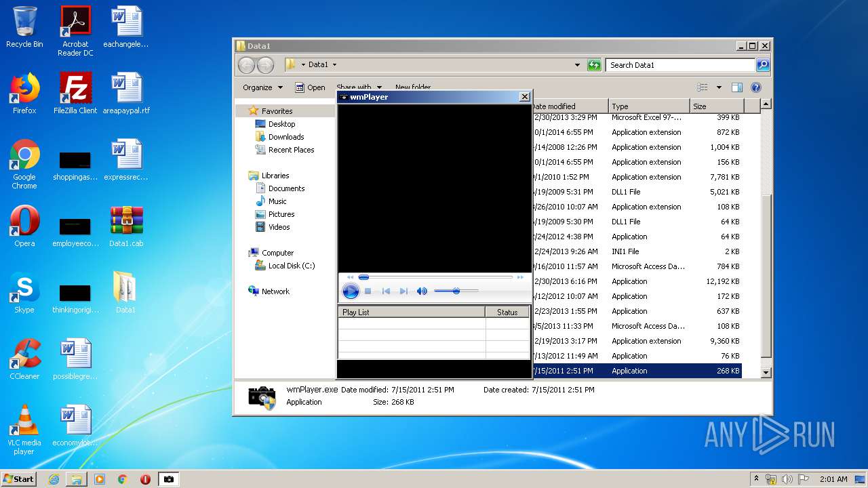Open the Start menu
This screenshot has width=868, height=488.
coord(18,479)
